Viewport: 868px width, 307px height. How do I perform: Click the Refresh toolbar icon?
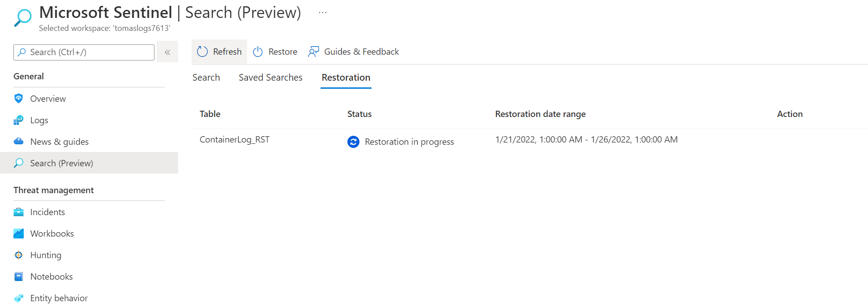click(202, 52)
